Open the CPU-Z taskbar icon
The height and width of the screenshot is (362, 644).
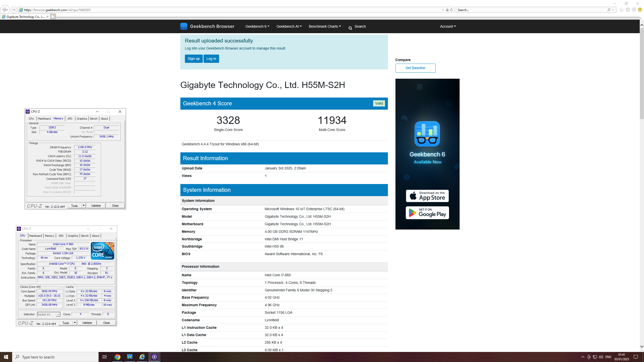click(x=154, y=357)
